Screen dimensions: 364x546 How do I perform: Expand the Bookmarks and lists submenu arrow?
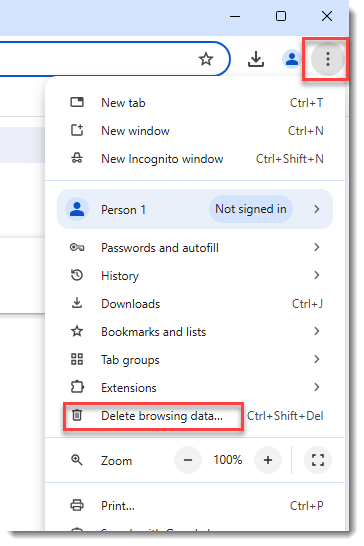[317, 332]
